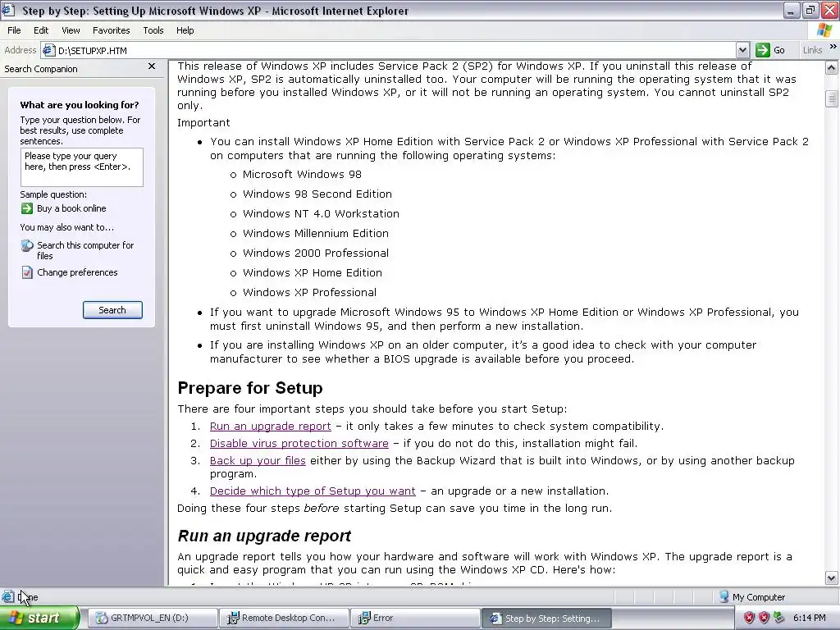Switch to the Error window taskbar button
The height and width of the screenshot is (630, 840).
(416, 618)
